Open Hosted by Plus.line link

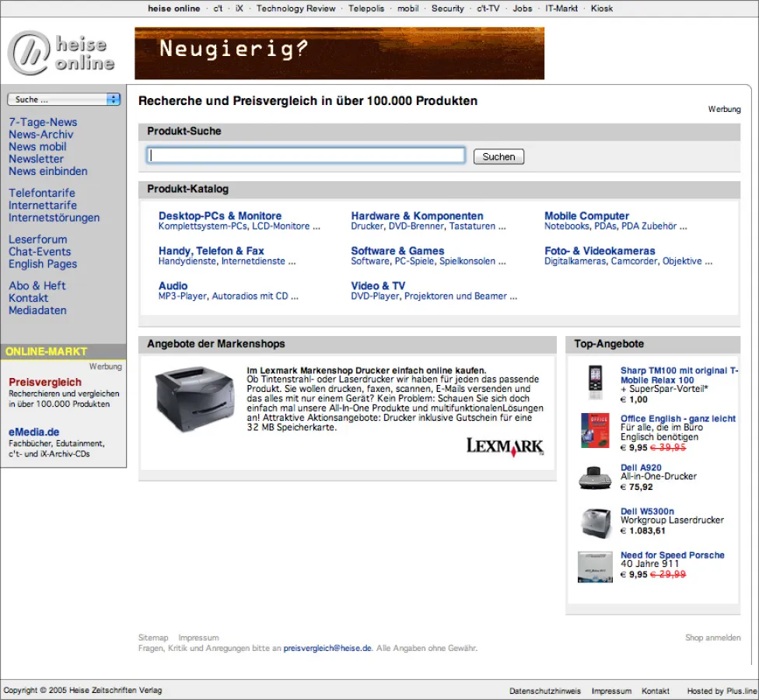click(722, 691)
